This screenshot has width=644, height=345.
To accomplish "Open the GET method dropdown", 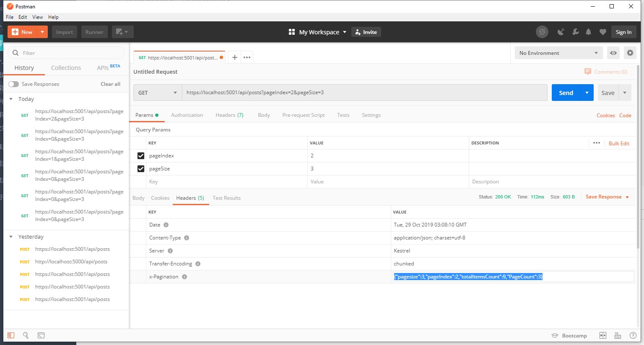I will tap(158, 93).
